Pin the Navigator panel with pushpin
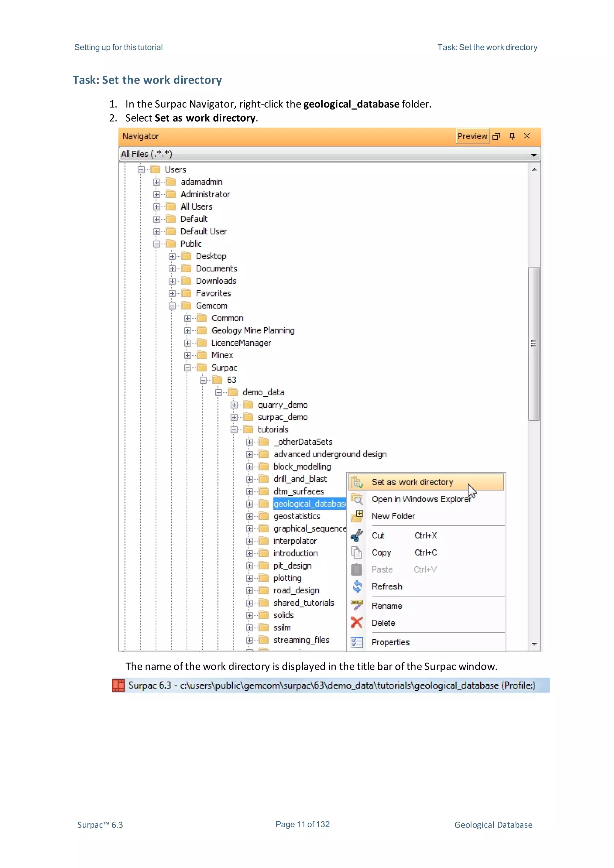 [512, 136]
